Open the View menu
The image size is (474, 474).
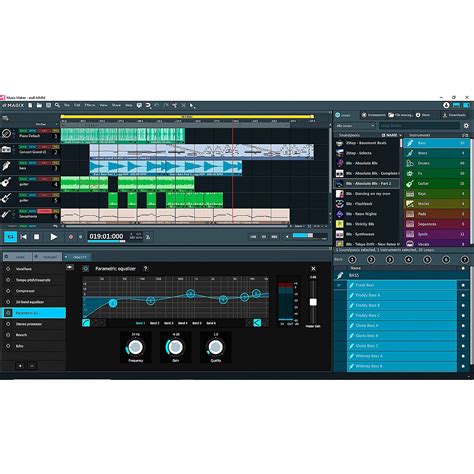104,105
